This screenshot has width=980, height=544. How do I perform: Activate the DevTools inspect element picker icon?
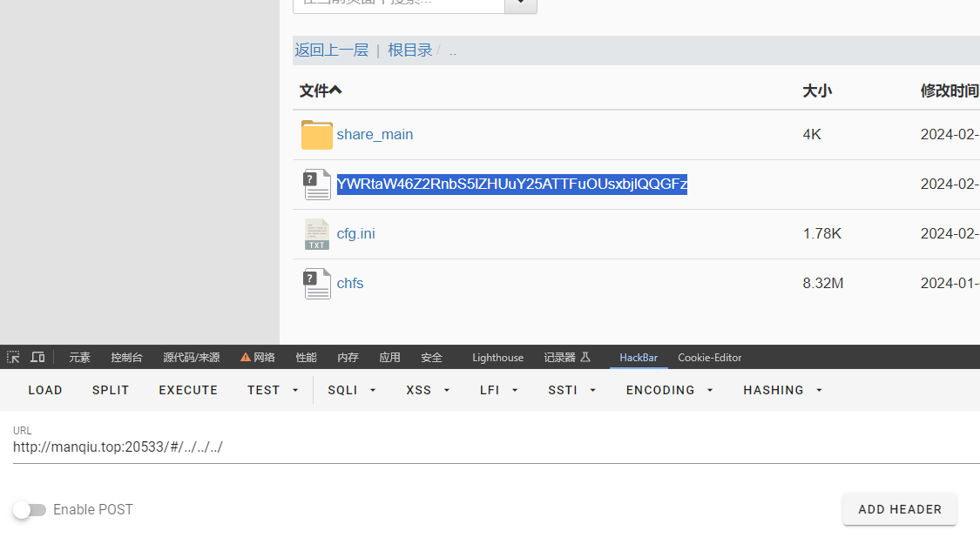click(13, 357)
